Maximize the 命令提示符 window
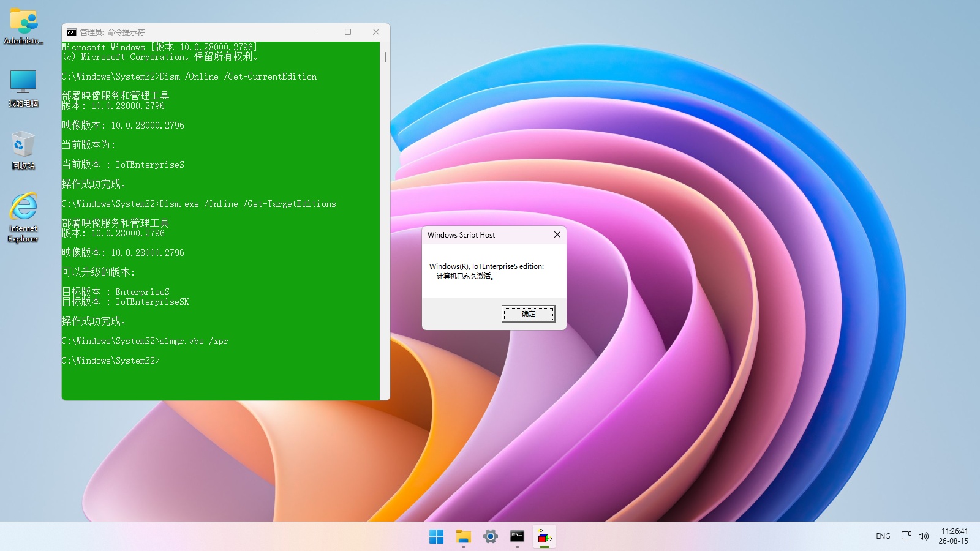 348,32
